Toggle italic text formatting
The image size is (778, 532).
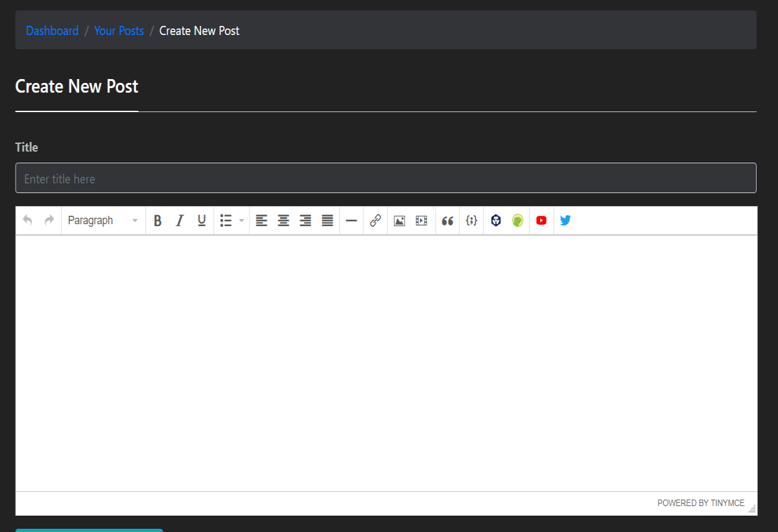(x=180, y=220)
